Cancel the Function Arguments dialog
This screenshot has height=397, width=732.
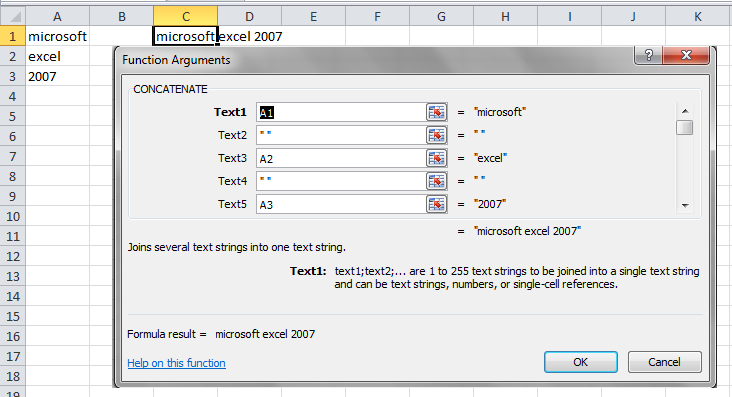(664, 362)
